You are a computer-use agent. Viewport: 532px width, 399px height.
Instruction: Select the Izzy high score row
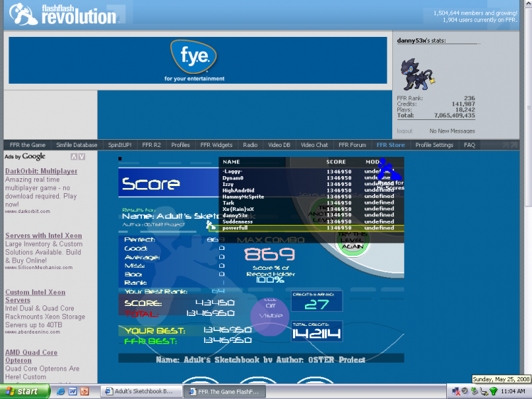(311, 184)
